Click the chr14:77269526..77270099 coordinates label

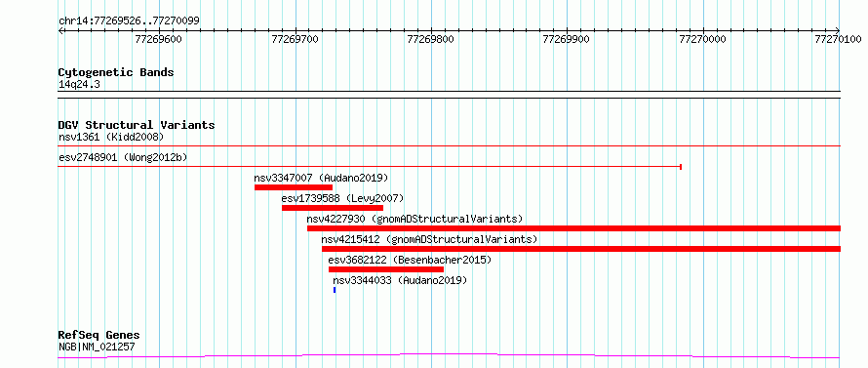tap(129, 21)
